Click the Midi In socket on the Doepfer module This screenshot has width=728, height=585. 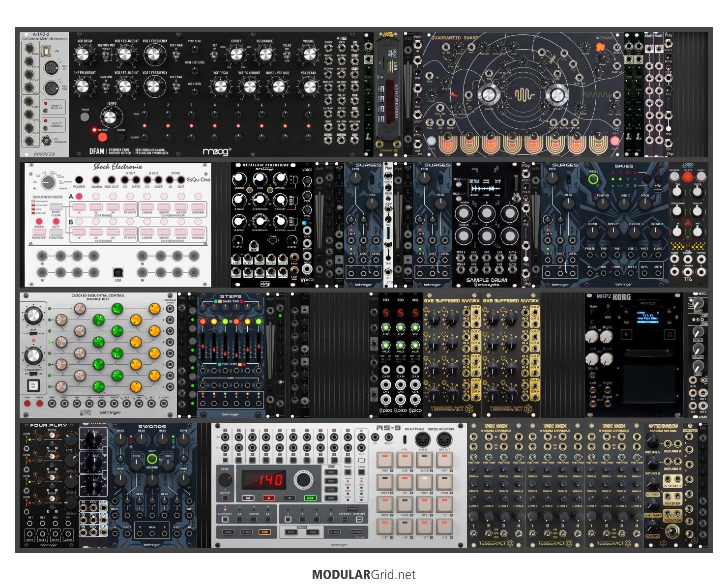tap(51, 68)
